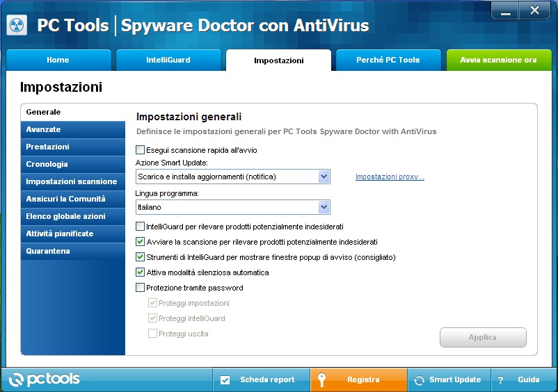This screenshot has width=558, height=392.
Task: Enable Esegui scansione rapida all'avvio
Action: (141, 149)
